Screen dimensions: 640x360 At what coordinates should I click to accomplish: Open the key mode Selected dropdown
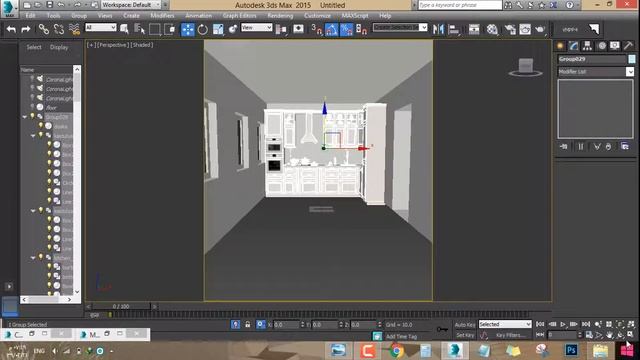pyautogui.click(x=505, y=324)
